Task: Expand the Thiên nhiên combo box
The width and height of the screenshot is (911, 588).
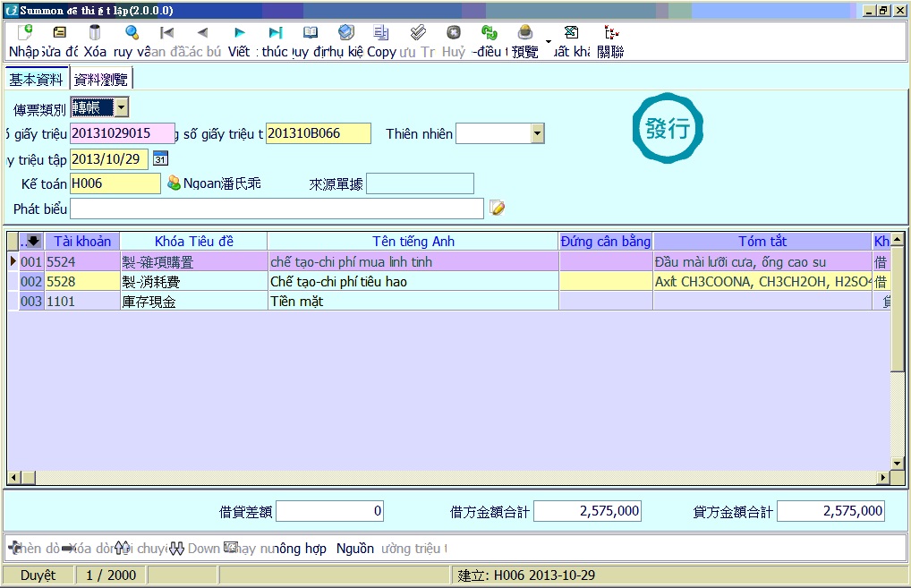Action: click(x=537, y=134)
